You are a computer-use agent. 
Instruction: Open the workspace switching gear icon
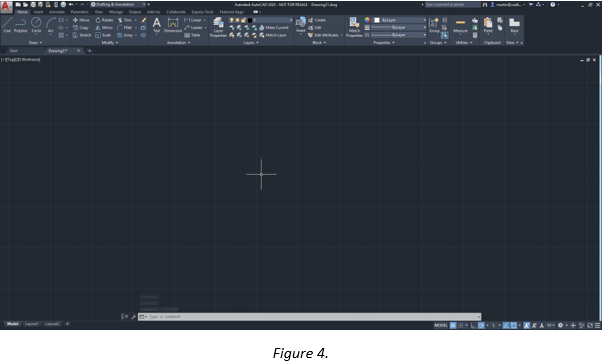point(560,325)
